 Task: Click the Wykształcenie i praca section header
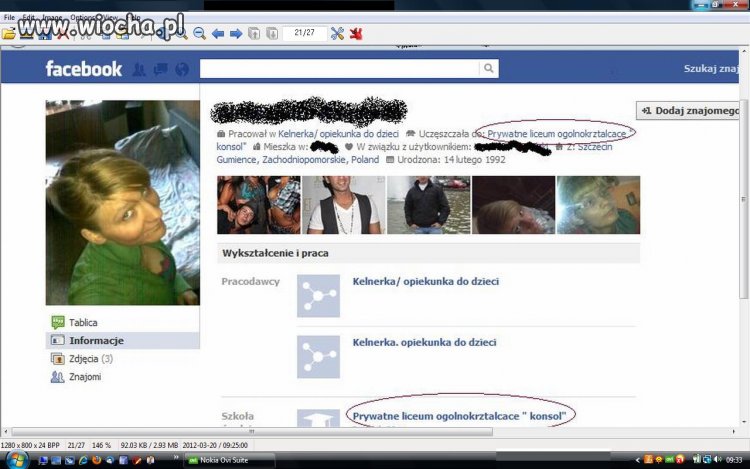coord(429,253)
